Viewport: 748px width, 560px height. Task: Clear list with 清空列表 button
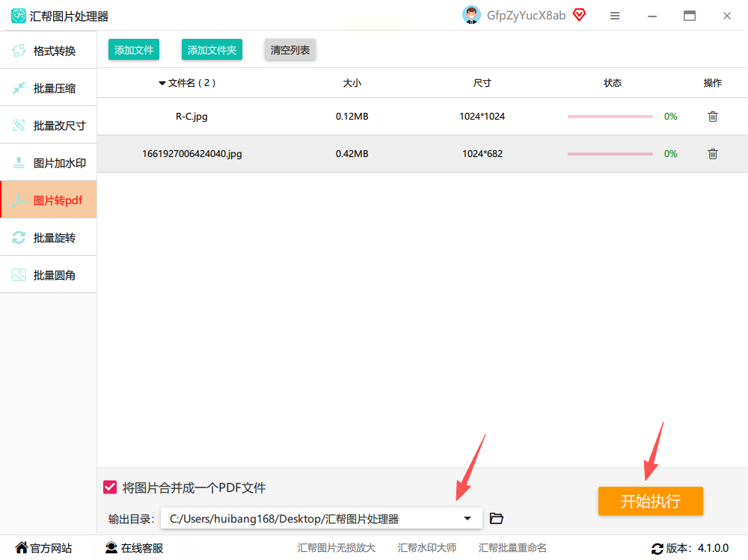click(290, 49)
